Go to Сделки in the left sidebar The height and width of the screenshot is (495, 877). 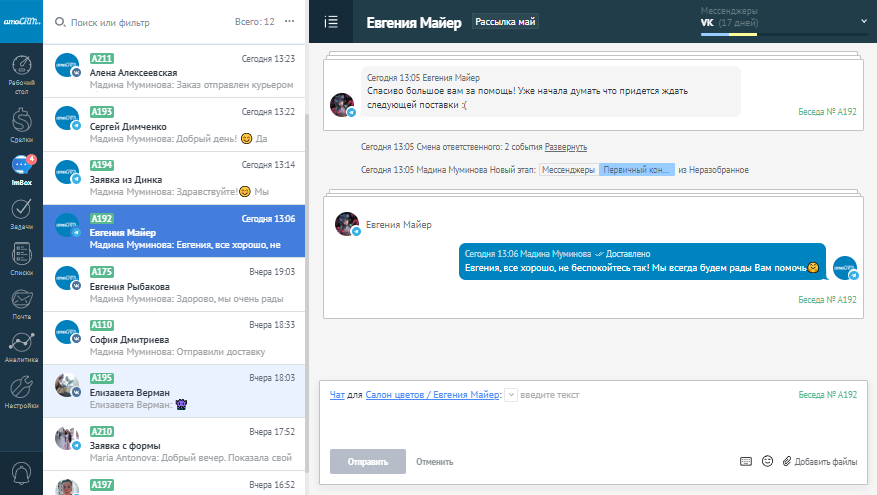pos(20,124)
